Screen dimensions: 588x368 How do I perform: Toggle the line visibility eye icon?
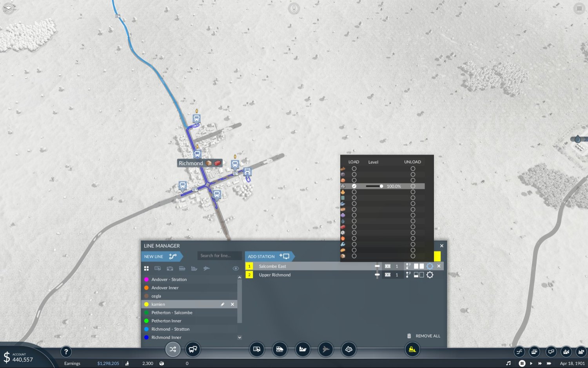tap(236, 268)
